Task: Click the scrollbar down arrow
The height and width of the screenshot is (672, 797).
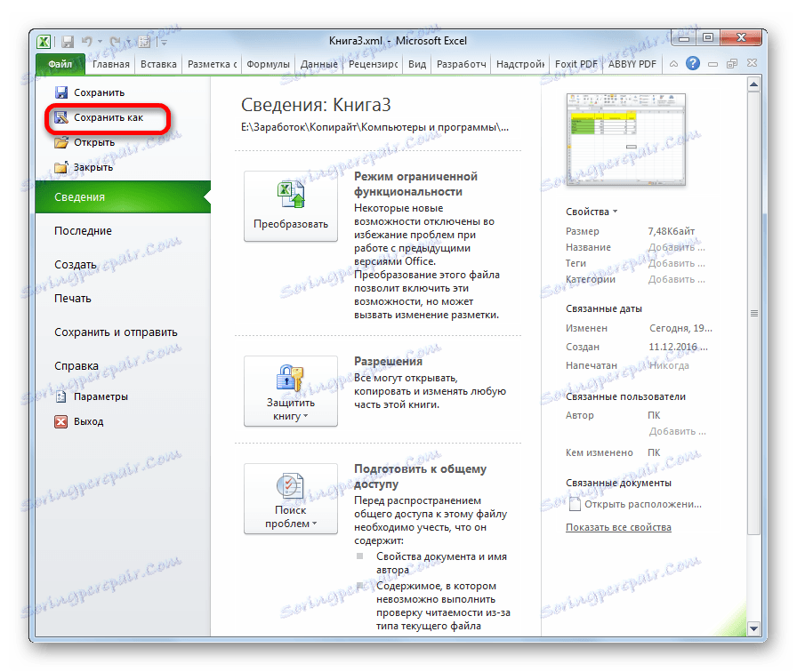Action: (x=754, y=628)
